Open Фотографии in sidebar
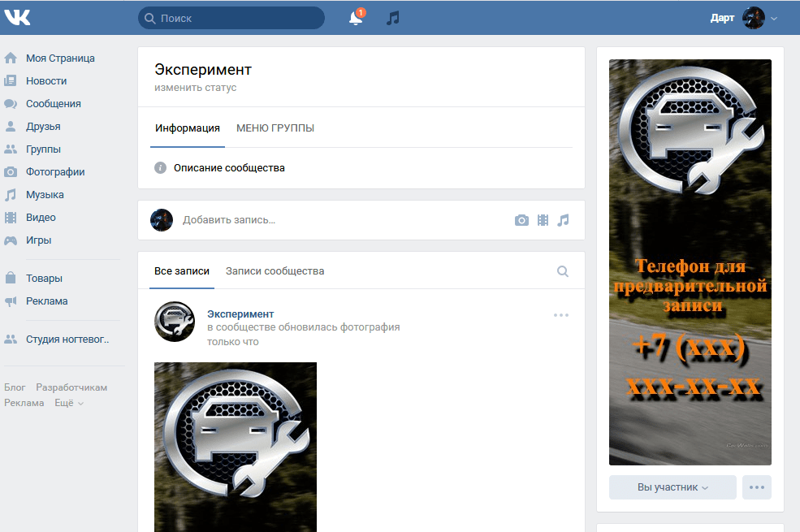 tap(55, 172)
